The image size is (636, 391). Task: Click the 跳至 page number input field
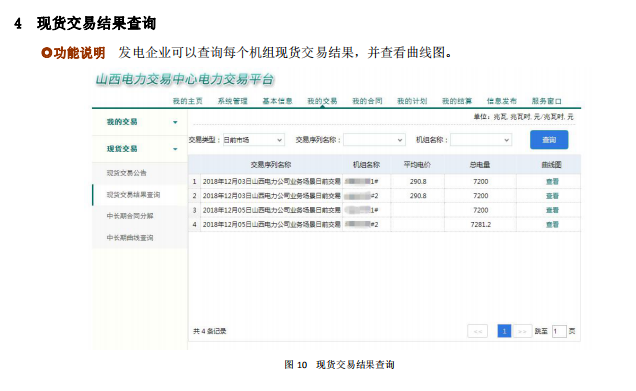click(559, 331)
